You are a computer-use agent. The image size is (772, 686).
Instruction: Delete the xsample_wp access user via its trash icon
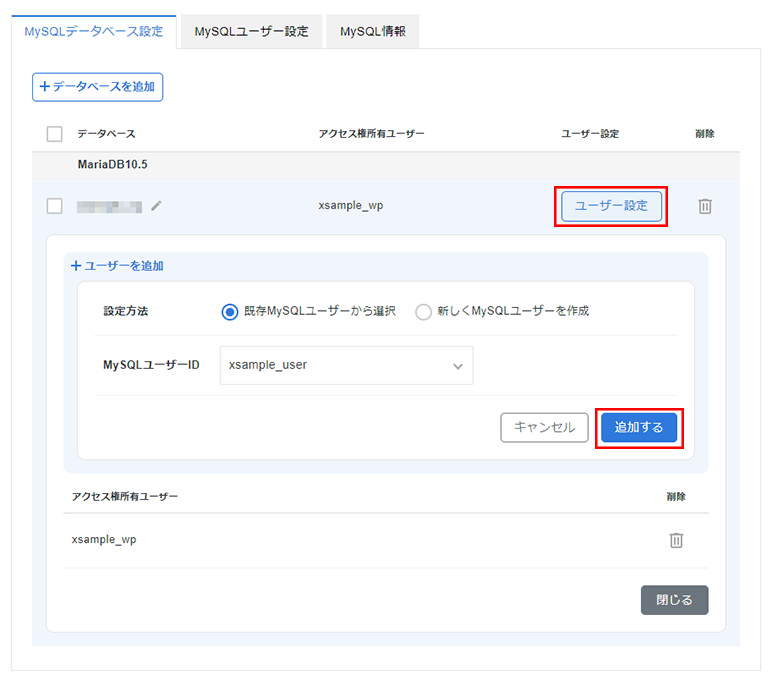pyautogui.click(x=676, y=540)
